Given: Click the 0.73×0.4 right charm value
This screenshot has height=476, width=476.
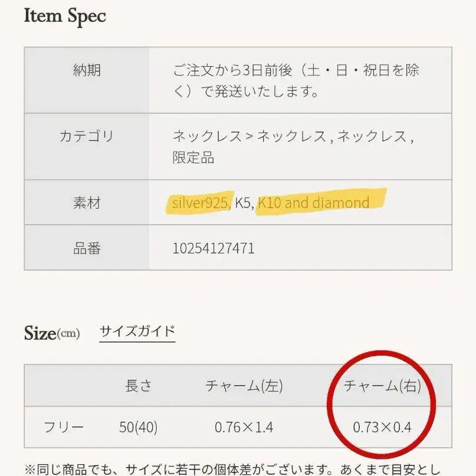Looking at the screenshot, I should [x=382, y=427].
